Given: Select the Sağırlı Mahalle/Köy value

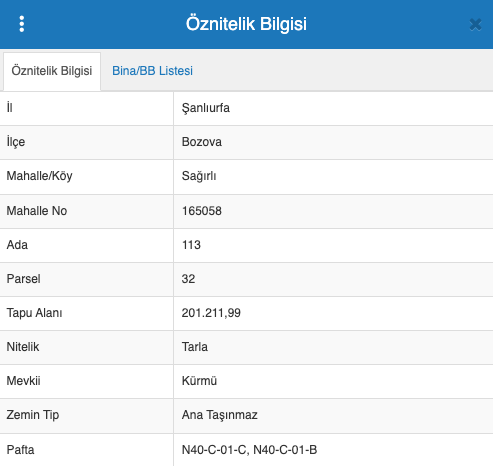Looking at the screenshot, I should (x=199, y=176).
